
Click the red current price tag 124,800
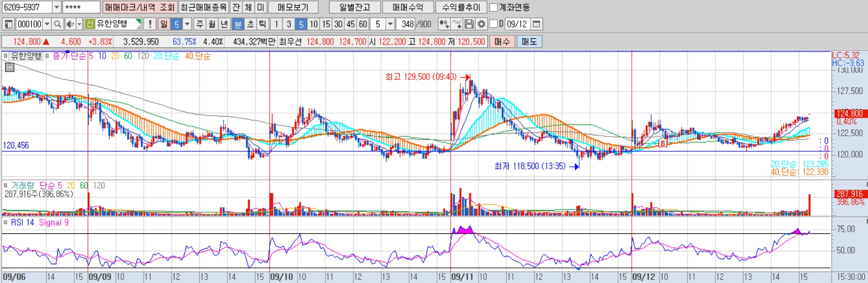click(849, 113)
